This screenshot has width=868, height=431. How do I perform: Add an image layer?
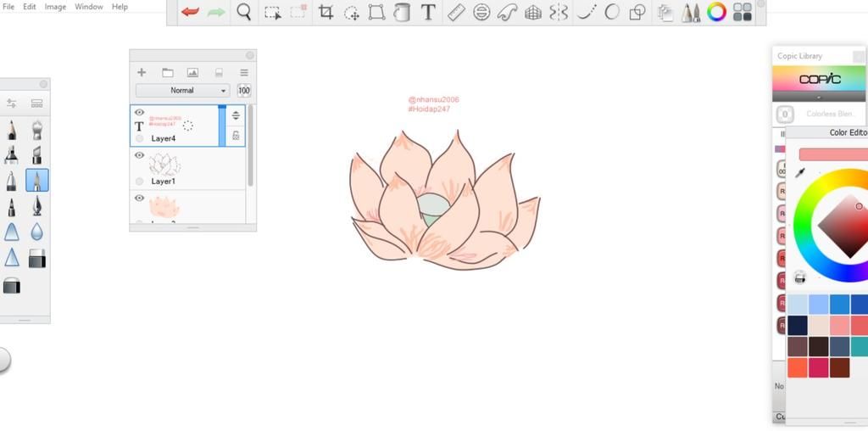(x=192, y=73)
